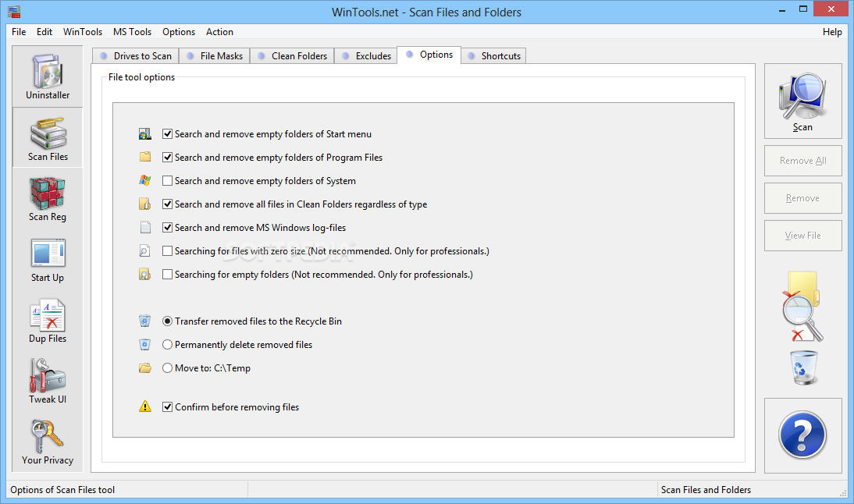
Task: Open the Action menu
Action: tap(219, 31)
